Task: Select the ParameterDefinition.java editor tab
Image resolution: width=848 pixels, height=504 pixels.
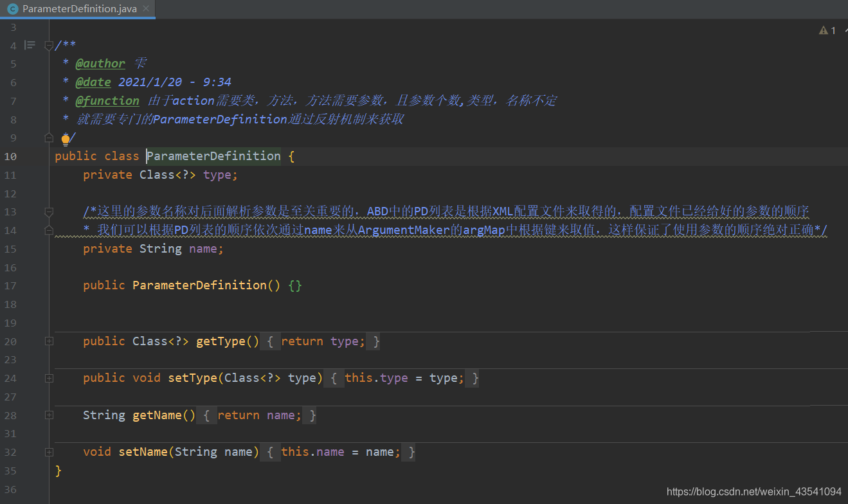Action: point(77,9)
